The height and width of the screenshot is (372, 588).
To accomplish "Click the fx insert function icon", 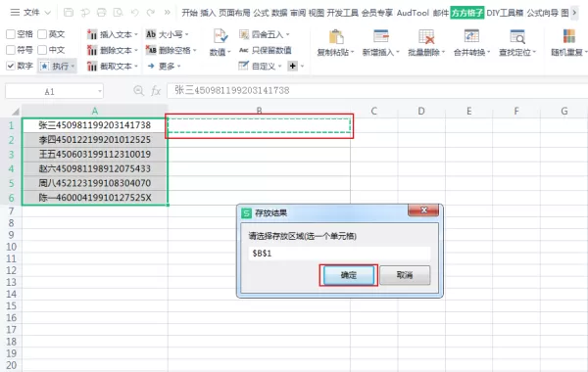I will coord(156,91).
